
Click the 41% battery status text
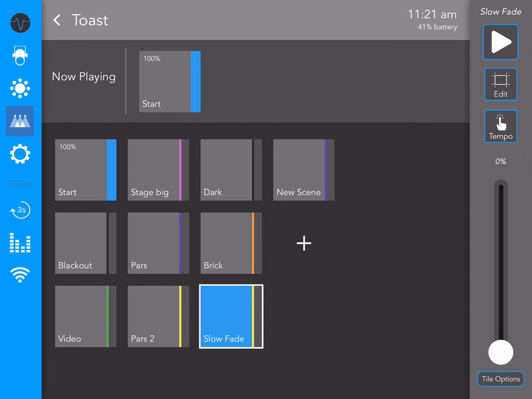tap(438, 27)
